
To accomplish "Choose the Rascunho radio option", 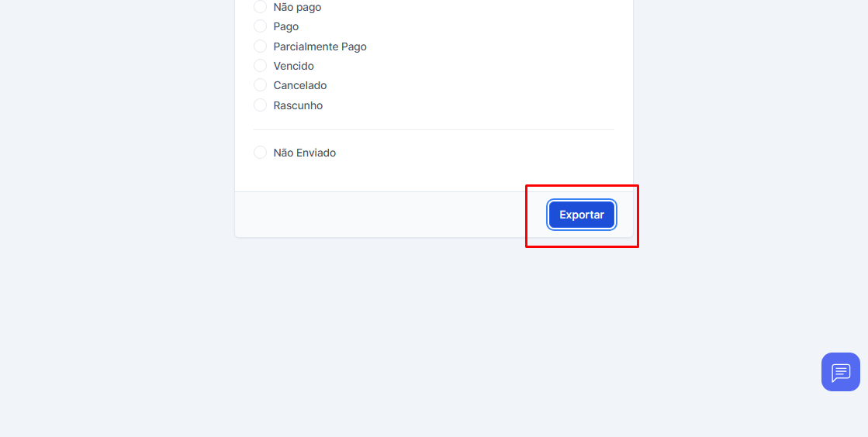I will point(260,105).
